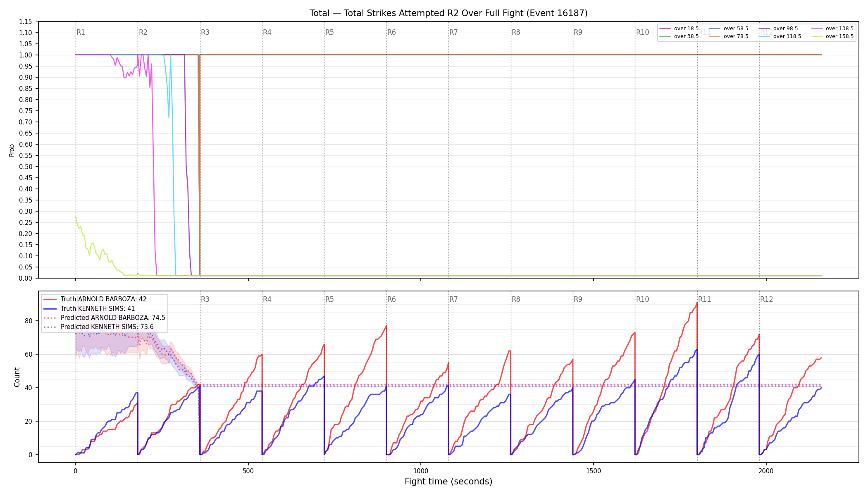Click the R5 round marker in the probability chart
868x496 pixels.
329,32
